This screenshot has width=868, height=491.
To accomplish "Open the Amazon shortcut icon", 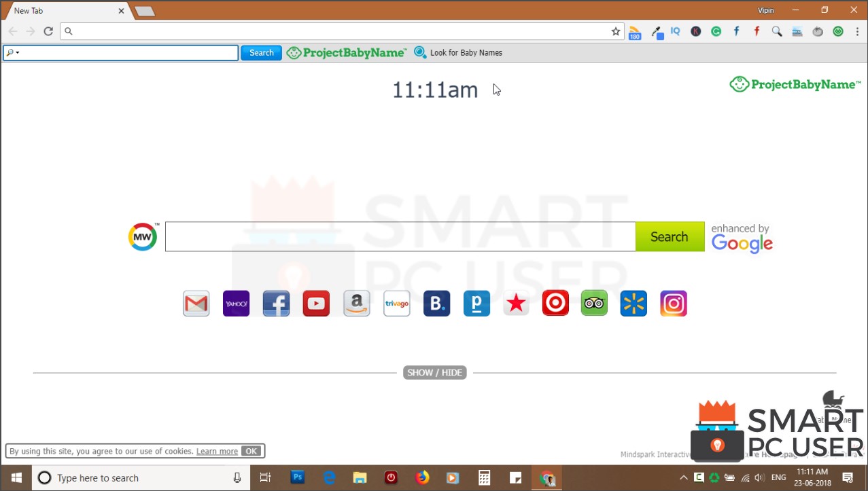I will [x=356, y=304].
